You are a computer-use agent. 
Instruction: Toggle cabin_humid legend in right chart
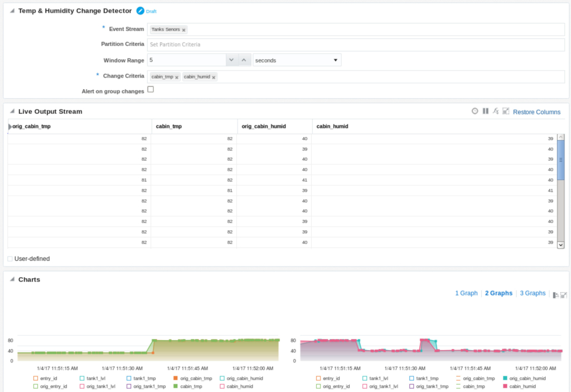519,386
